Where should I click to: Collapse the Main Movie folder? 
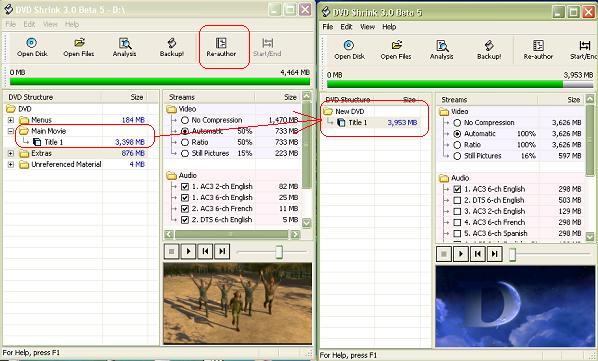tap(11, 131)
